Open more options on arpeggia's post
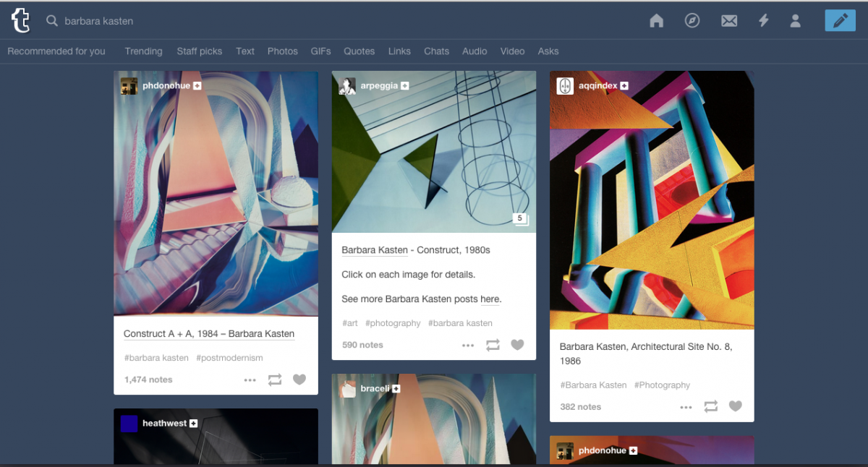868x467 pixels. click(x=468, y=345)
